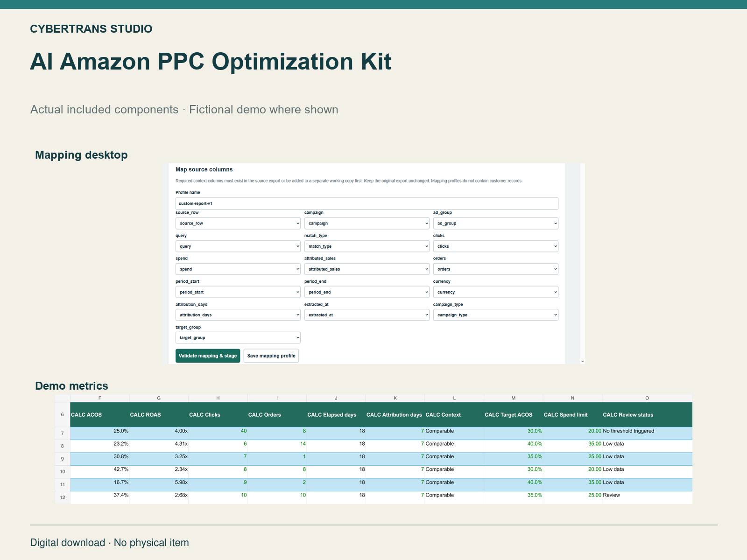Edit the Profile name input field

(x=367, y=203)
